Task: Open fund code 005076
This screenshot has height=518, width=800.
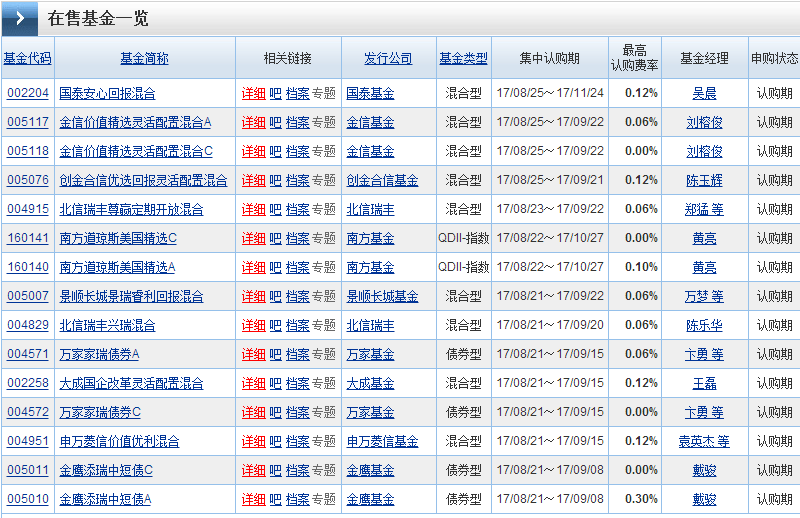Action: pos(28,180)
